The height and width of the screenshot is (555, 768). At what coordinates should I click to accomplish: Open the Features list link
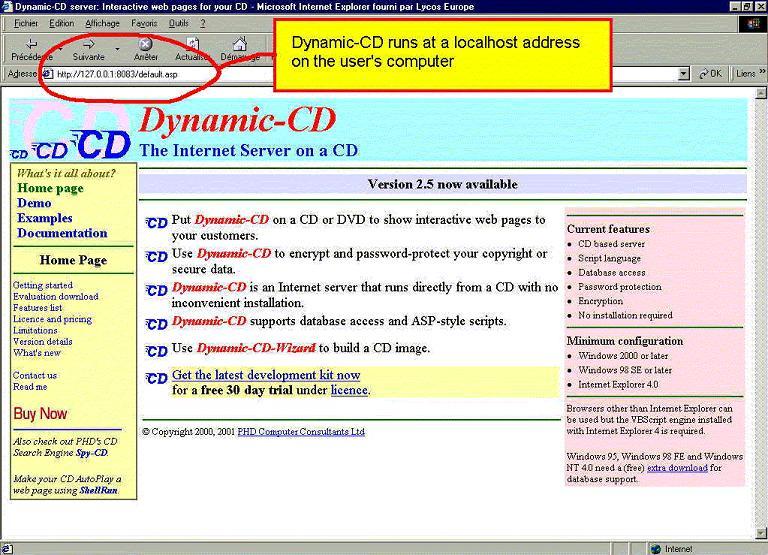click(x=37, y=308)
